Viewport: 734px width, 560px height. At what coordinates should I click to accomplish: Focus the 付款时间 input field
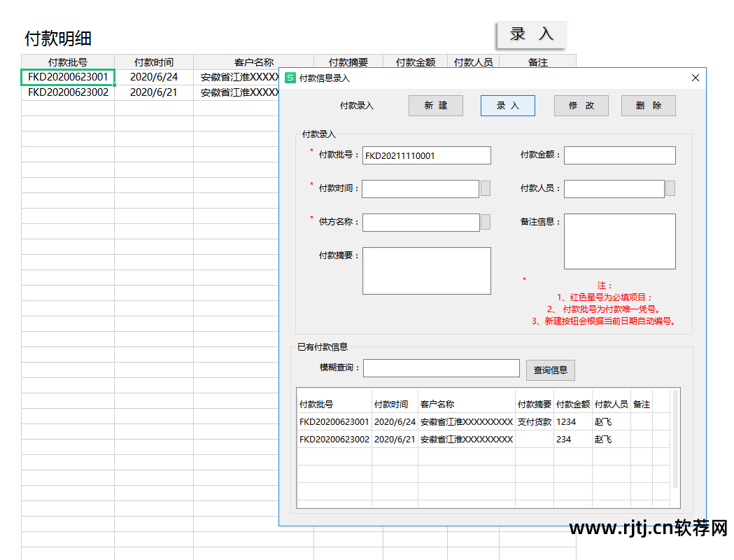click(x=421, y=189)
